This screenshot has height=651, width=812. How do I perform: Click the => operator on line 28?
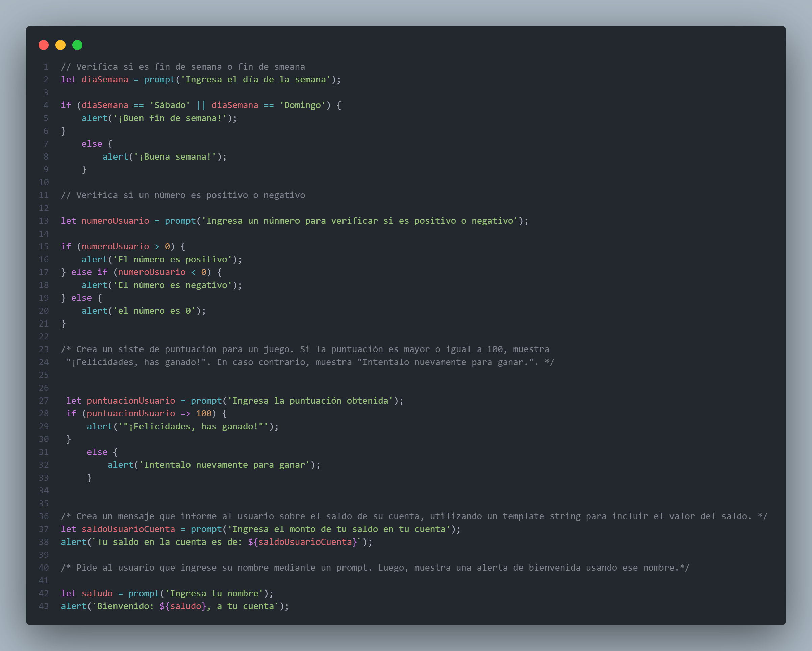click(x=185, y=413)
